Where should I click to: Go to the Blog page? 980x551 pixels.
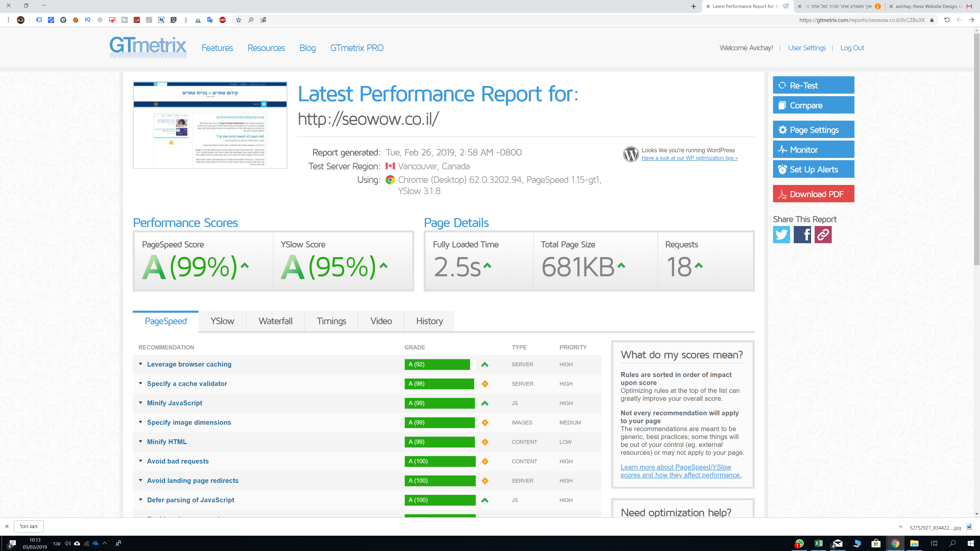click(307, 48)
